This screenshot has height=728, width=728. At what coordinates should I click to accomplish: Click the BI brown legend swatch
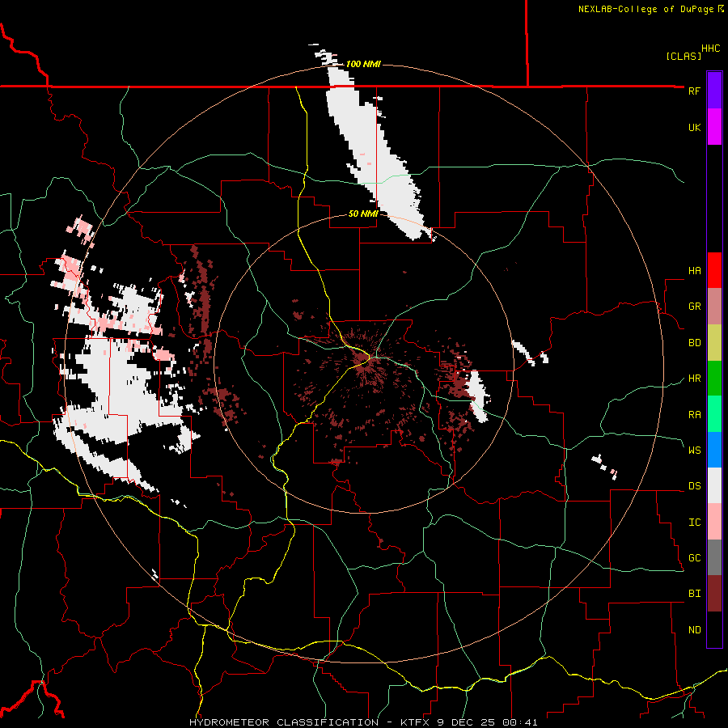(714, 594)
